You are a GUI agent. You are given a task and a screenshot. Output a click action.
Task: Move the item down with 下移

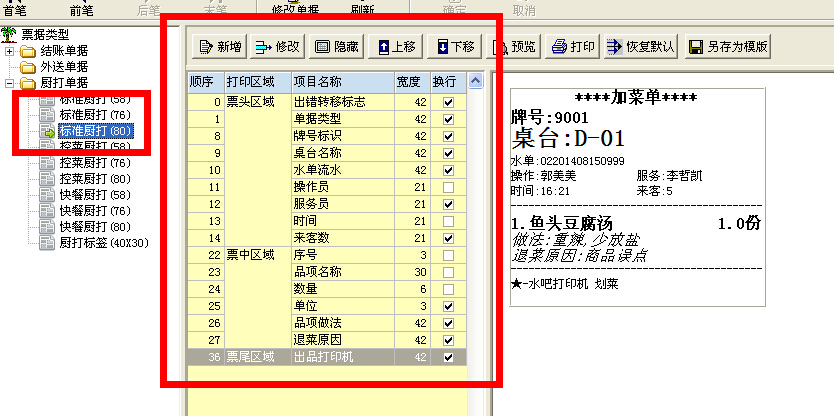(x=455, y=47)
